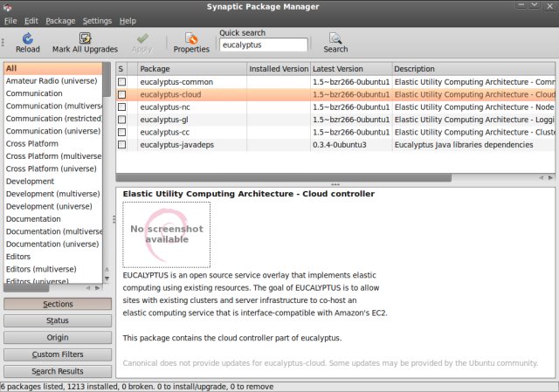
Task: Tick the eucalyptus-javadeps package checkbox
Action: pyautogui.click(x=122, y=145)
